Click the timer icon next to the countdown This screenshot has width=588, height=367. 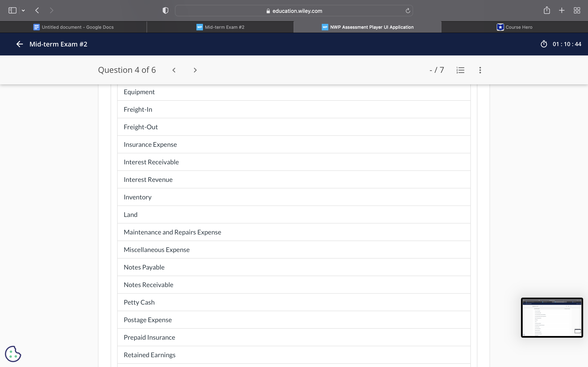[x=544, y=44]
